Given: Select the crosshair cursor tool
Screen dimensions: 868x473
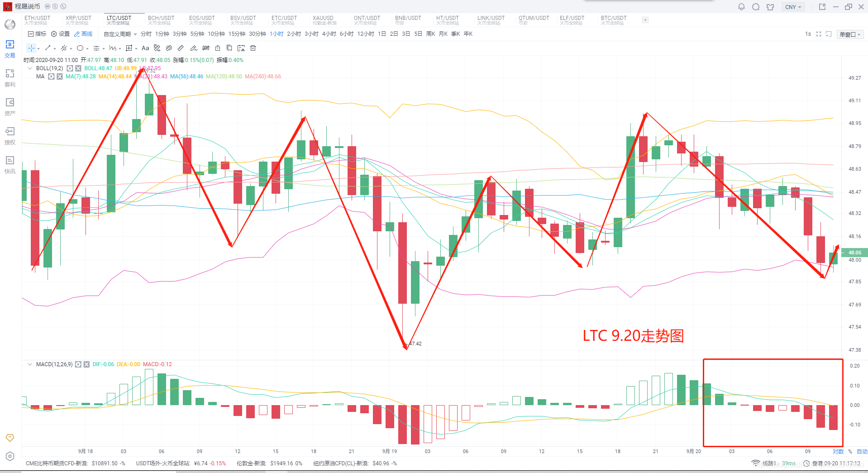Looking at the screenshot, I should (x=31, y=48).
